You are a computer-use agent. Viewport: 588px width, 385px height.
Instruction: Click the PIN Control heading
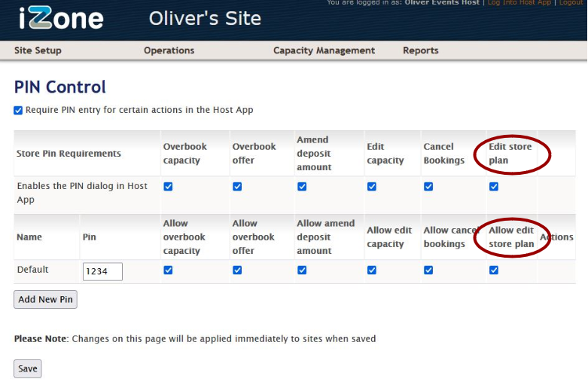coord(60,87)
